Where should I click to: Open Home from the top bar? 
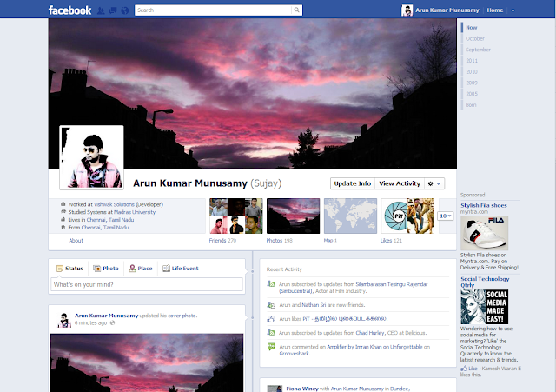[x=495, y=10]
